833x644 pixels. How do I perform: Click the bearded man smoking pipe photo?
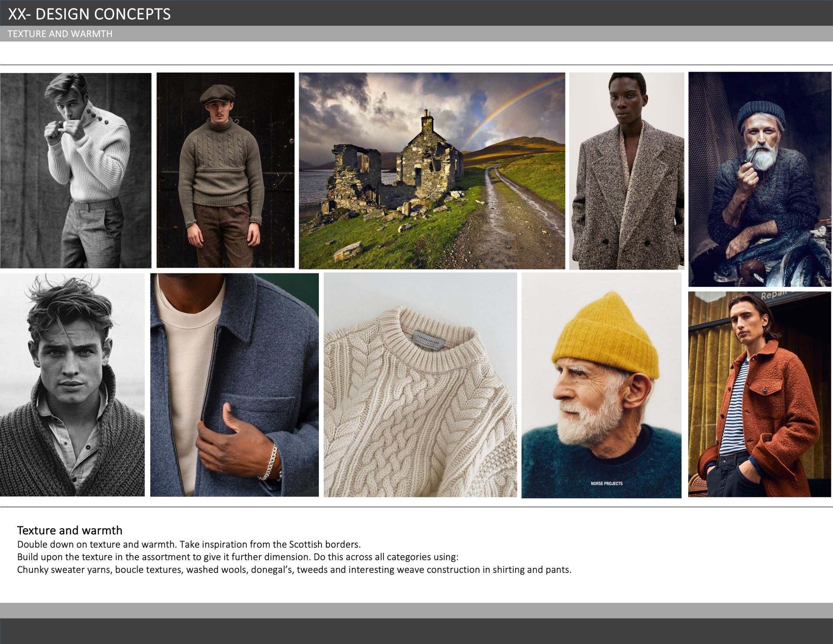point(760,179)
